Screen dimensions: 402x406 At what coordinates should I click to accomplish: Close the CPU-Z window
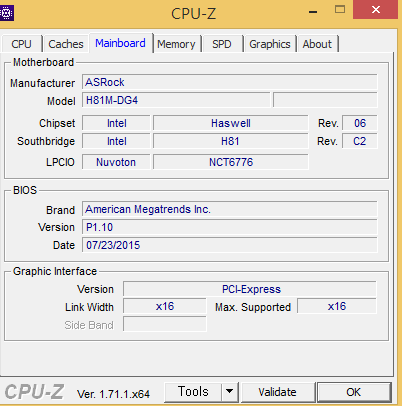click(376, 10)
